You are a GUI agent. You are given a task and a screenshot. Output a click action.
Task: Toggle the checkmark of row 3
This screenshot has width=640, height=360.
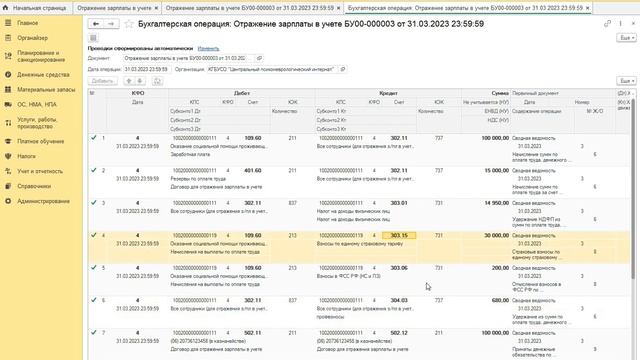point(94,202)
